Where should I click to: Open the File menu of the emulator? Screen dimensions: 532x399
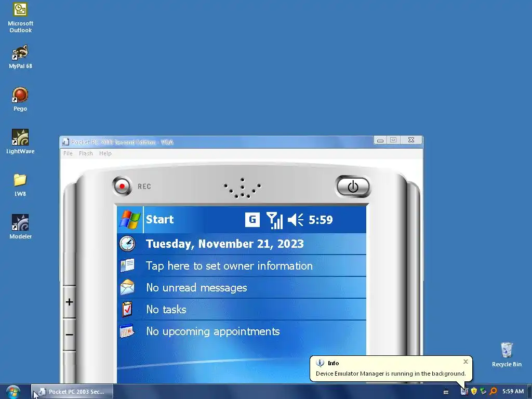68,153
